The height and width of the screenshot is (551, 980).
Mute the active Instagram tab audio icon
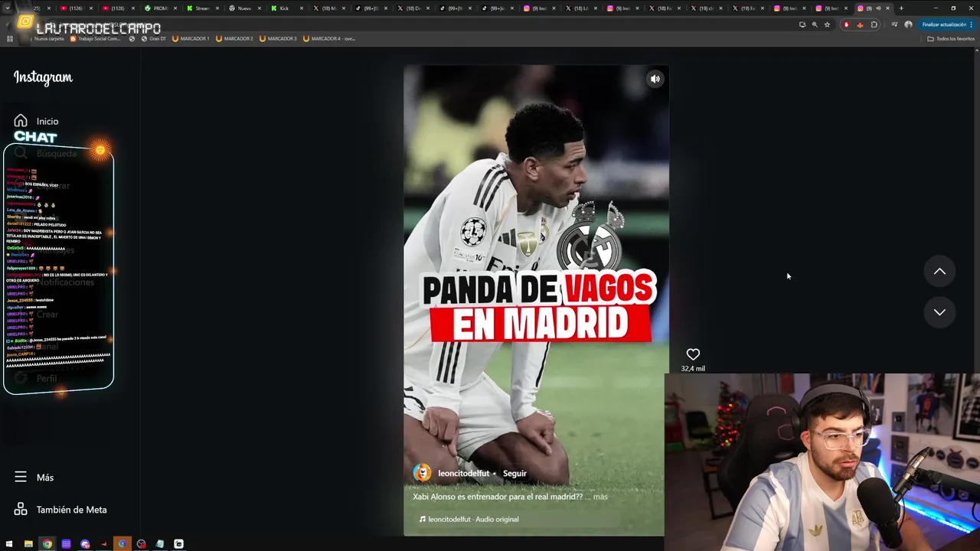878,8
